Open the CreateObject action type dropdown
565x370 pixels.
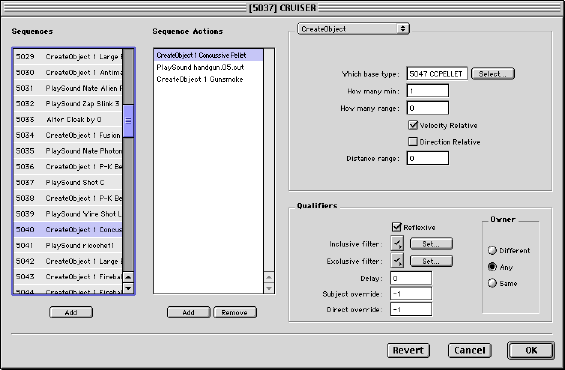[353, 29]
